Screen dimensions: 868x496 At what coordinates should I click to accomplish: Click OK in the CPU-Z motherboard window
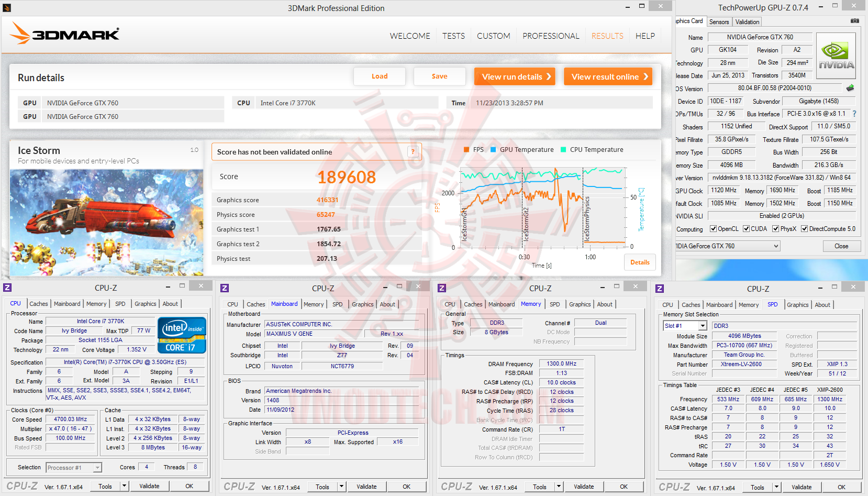tap(406, 487)
